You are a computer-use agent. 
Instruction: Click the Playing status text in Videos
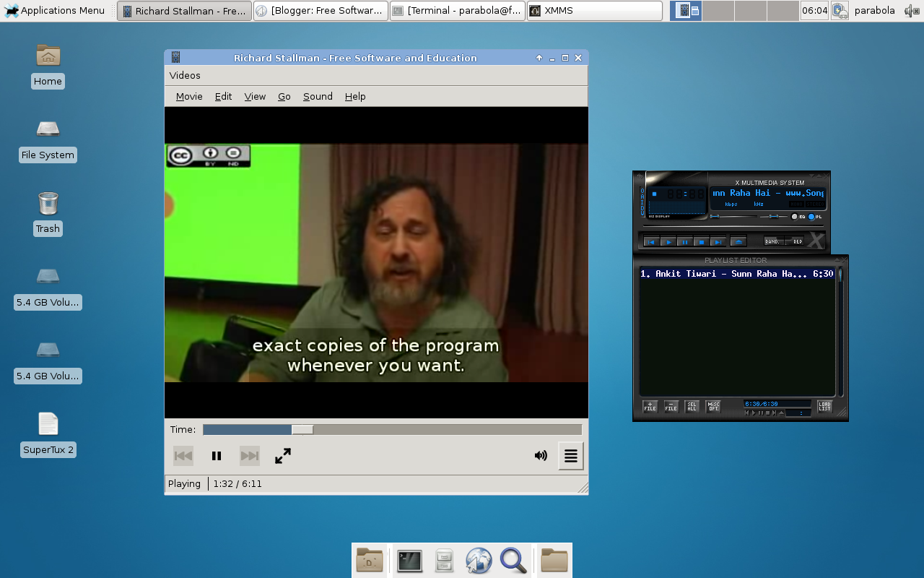184,484
